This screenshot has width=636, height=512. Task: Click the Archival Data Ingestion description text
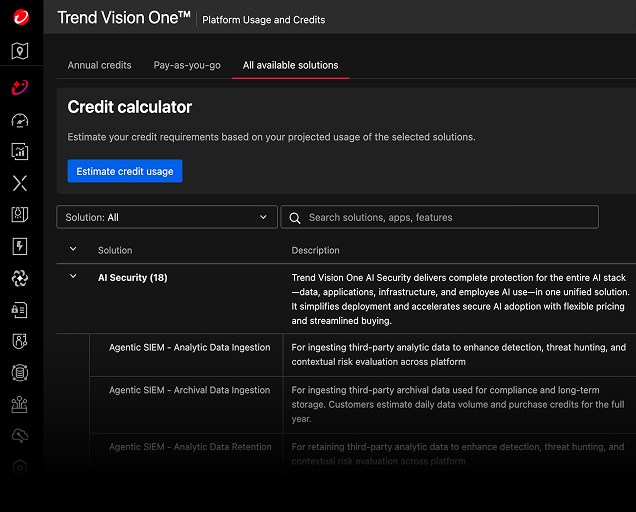[x=458, y=404]
